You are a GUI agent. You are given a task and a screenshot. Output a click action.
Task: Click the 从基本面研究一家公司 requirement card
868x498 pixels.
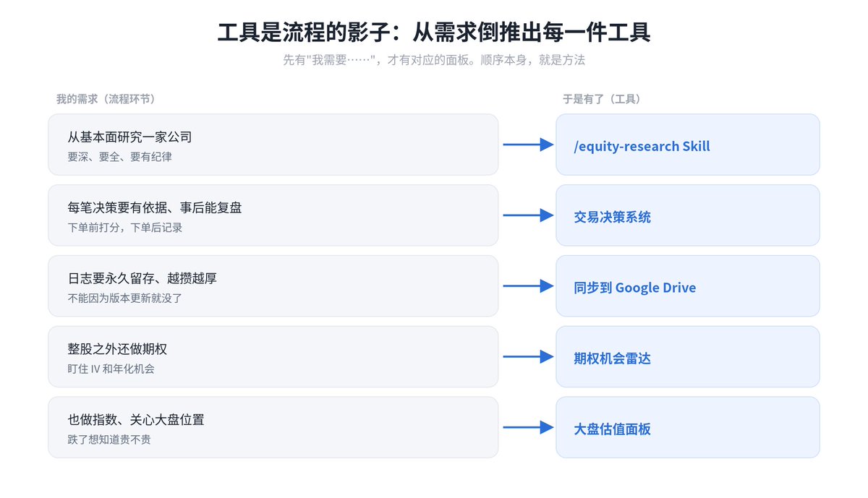point(273,145)
